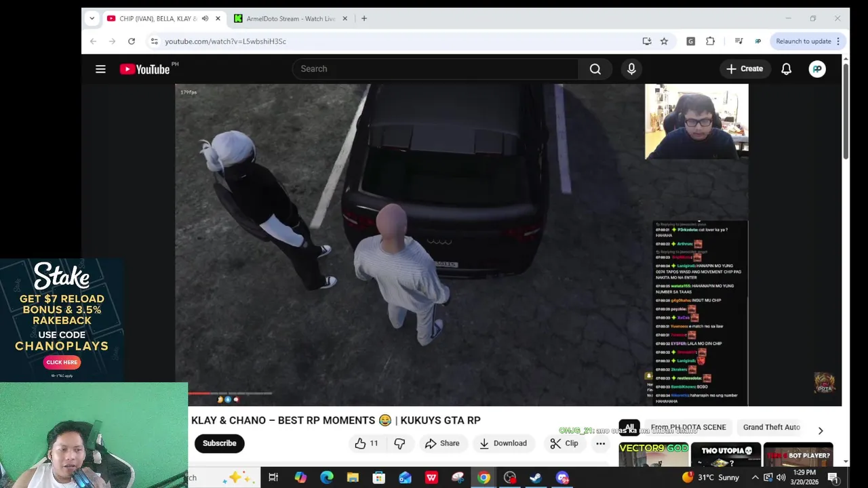This screenshot has width=868, height=488.
Task: Open the YouTube account avatar menu
Action: tap(817, 68)
